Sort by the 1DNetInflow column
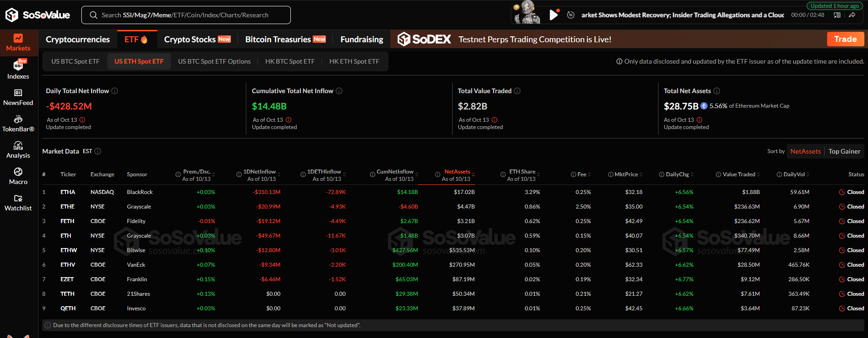This screenshot has width=868, height=338. pos(259,172)
